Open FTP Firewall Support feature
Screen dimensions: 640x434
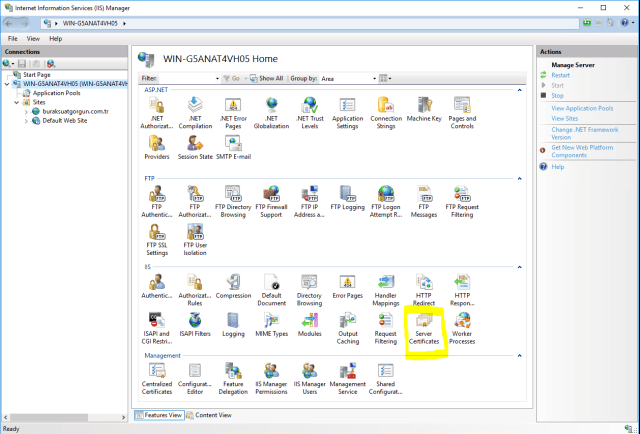pos(272,197)
